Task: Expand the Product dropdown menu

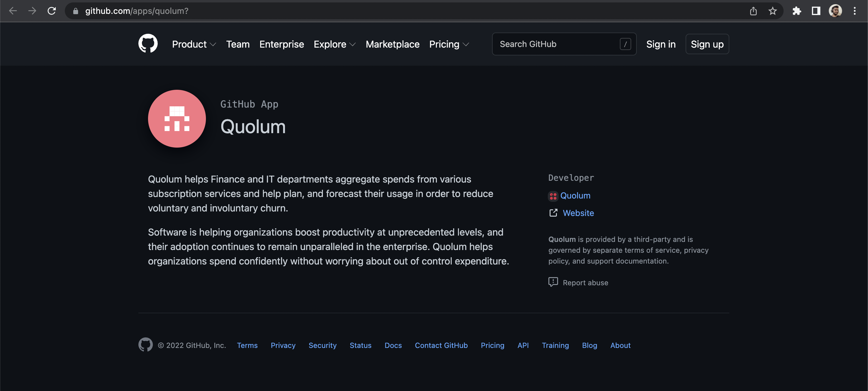Action: tap(194, 44)
